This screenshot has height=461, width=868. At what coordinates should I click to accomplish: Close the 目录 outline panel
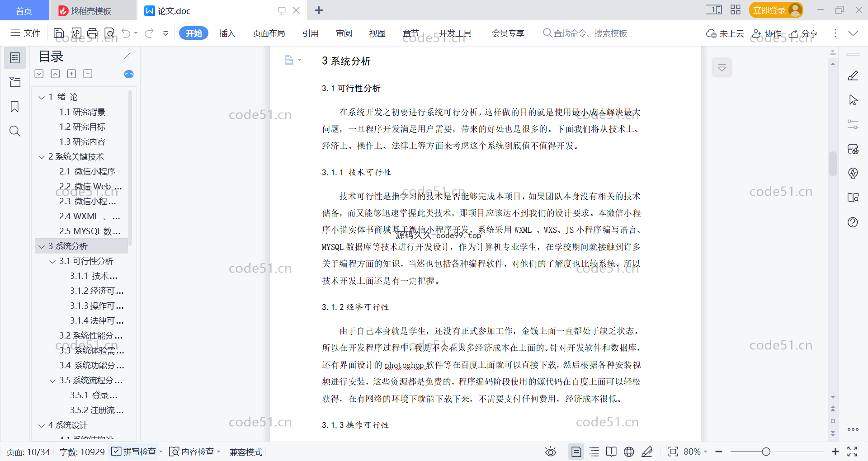127,56
